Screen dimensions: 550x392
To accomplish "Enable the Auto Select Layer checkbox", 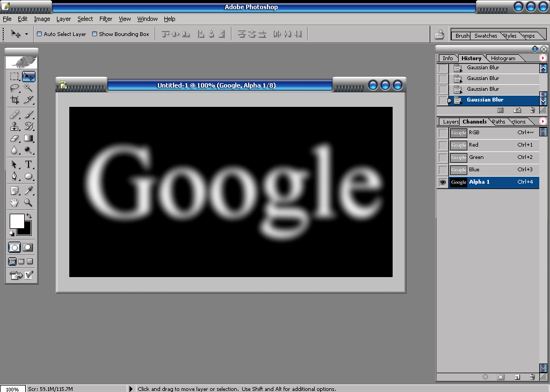I will pyautogui.click(x=39, y=34).
